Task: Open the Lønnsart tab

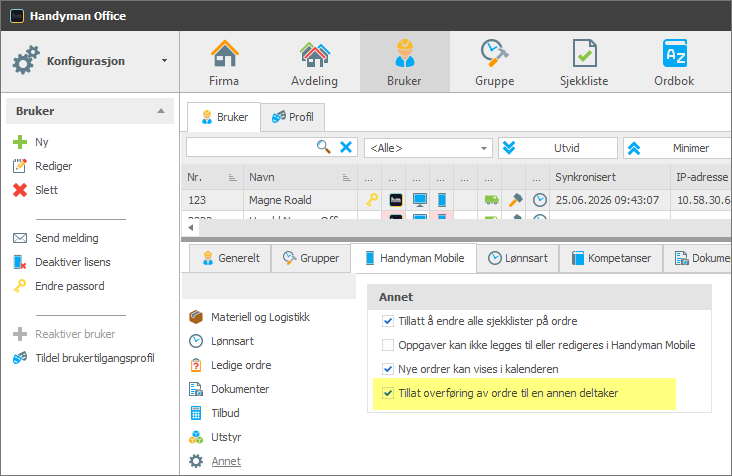Action: [x=518, y=258]
